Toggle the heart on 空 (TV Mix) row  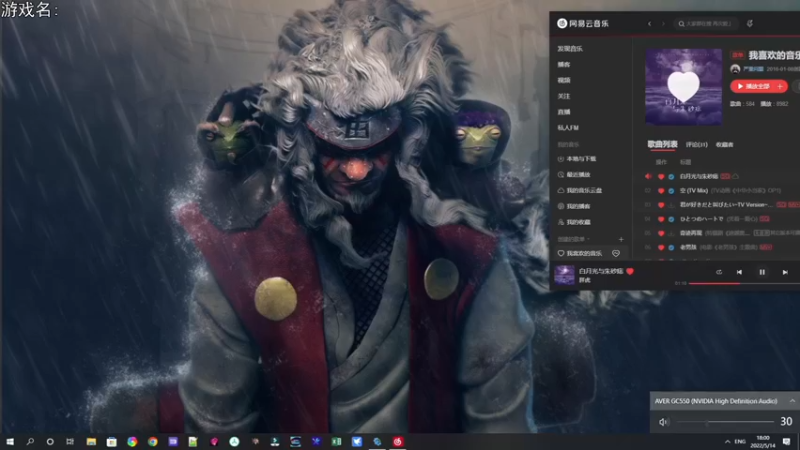[661, 191]
